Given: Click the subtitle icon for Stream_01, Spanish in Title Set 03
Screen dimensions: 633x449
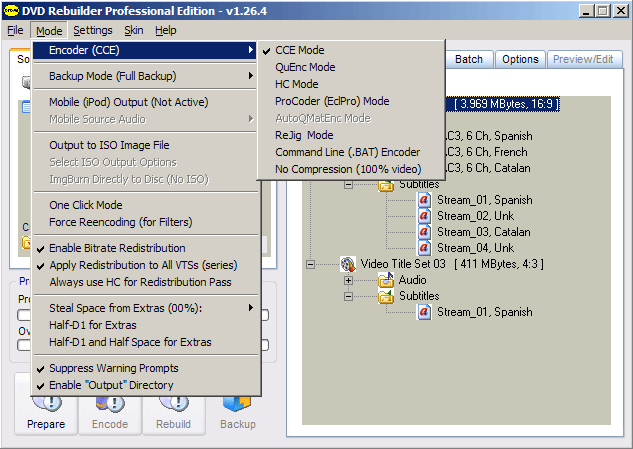Looking at the screenshot, I should pos(424,312).
